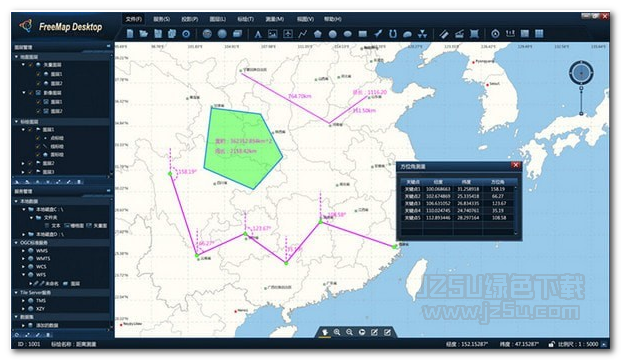Select the pentagon polygon drawing tool
Image resolution: width=621 pixels, height=360 pixels.
click(318, 34)
